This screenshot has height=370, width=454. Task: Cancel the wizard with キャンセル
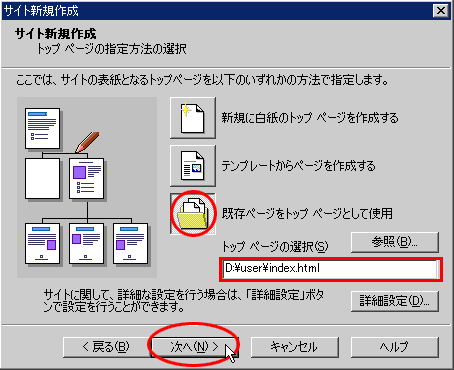point(295,347)
